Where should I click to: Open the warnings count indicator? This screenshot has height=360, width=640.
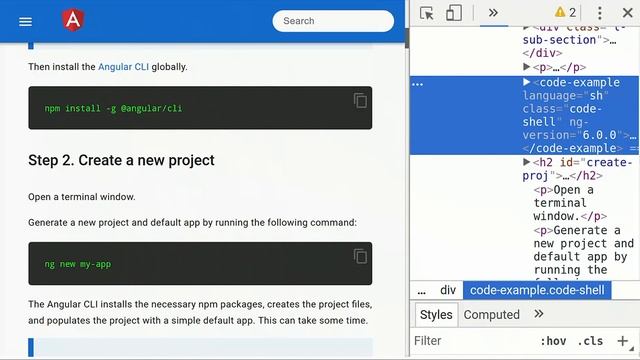point(565,13)
